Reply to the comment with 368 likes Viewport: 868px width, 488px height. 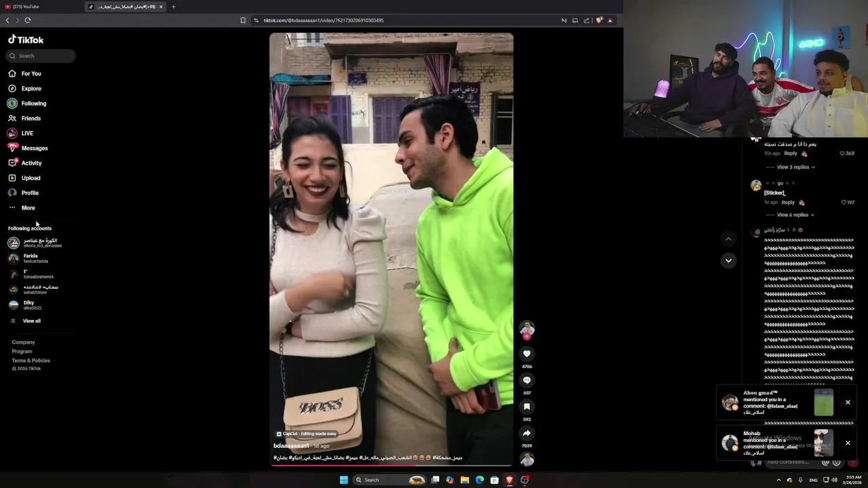pos(791,153)
